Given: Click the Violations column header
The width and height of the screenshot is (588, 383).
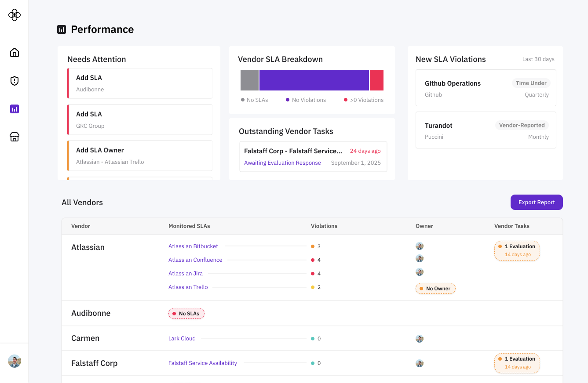Looking at the screenshot, I should point(324,226).
